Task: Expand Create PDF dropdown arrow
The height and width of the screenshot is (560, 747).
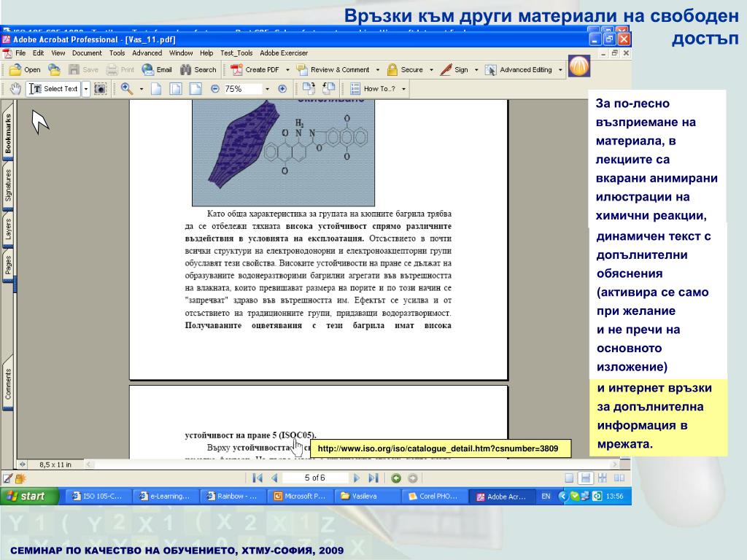Action: (287, 70)
